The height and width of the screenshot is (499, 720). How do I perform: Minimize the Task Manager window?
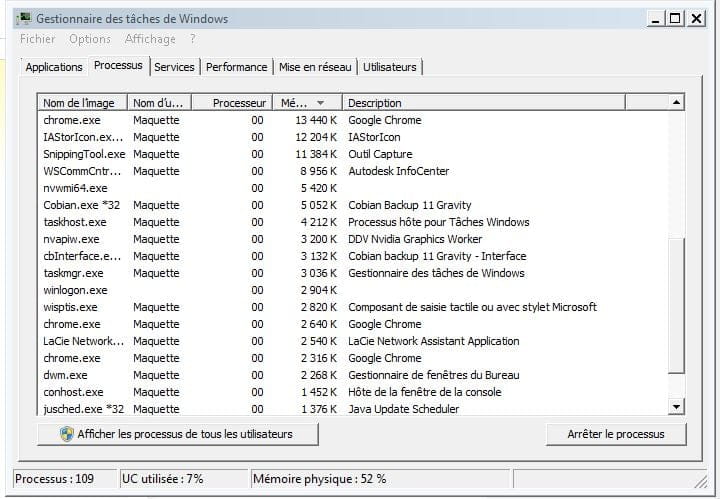pos(655,19)
